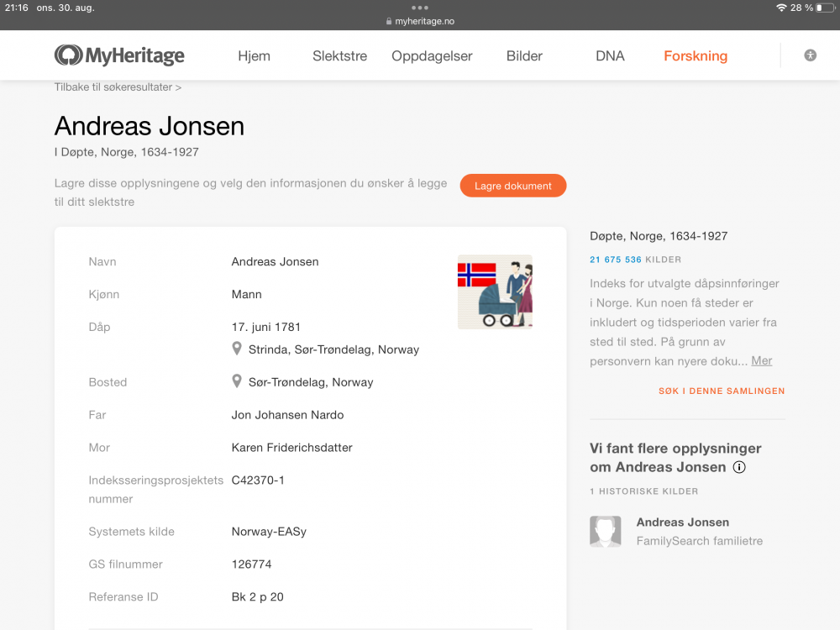Click the FamilySearch person avatar icon
The width and height of the screenshot is (840, 630).
coord(606,532)
